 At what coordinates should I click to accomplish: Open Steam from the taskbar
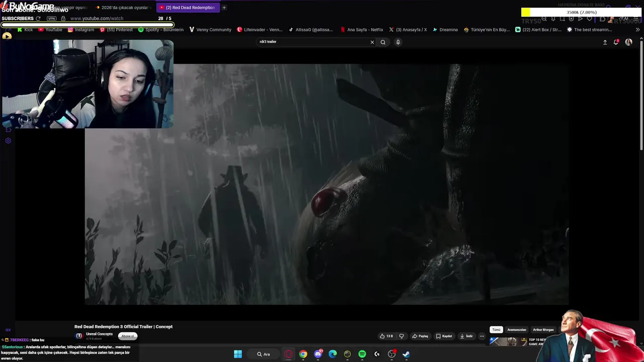tap(406, 354)
